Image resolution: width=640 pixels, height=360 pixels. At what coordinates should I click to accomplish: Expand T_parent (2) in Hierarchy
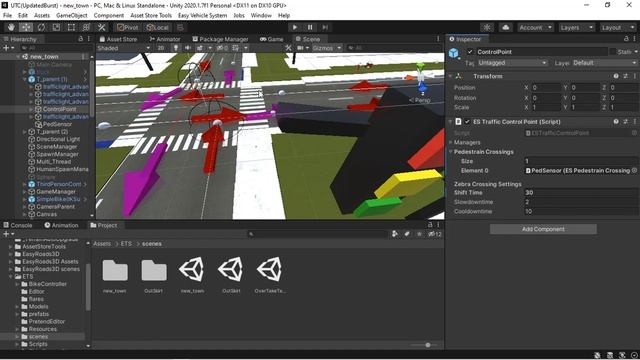25,132
